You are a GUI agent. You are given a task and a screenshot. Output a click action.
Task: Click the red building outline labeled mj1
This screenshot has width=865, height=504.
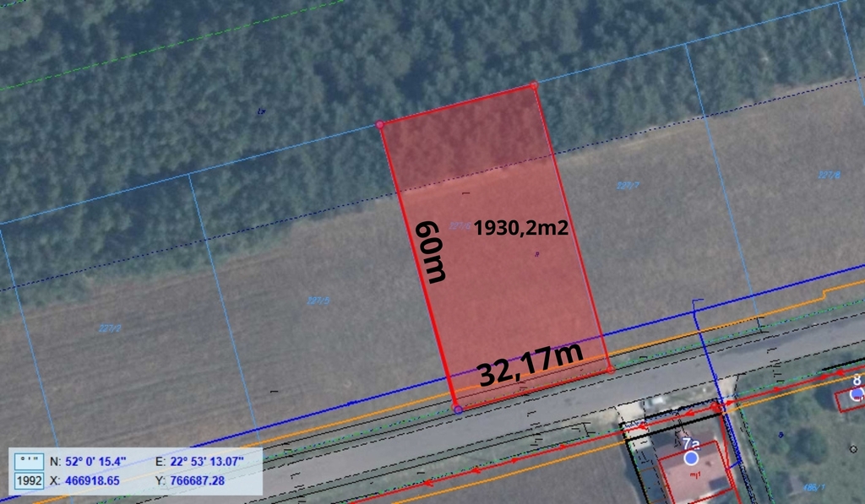[x=694, y=474]
